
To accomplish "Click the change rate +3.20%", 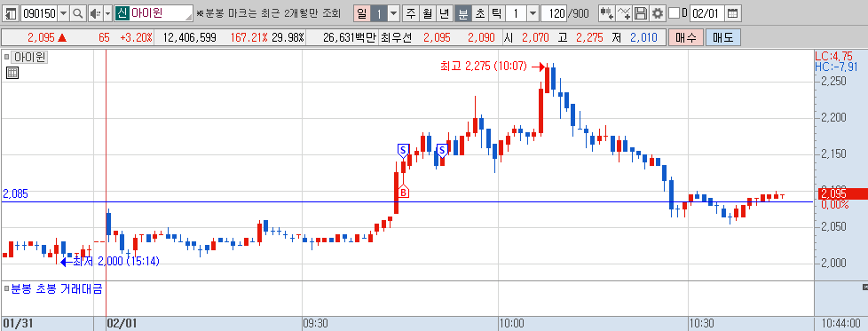I will [135, 37].
